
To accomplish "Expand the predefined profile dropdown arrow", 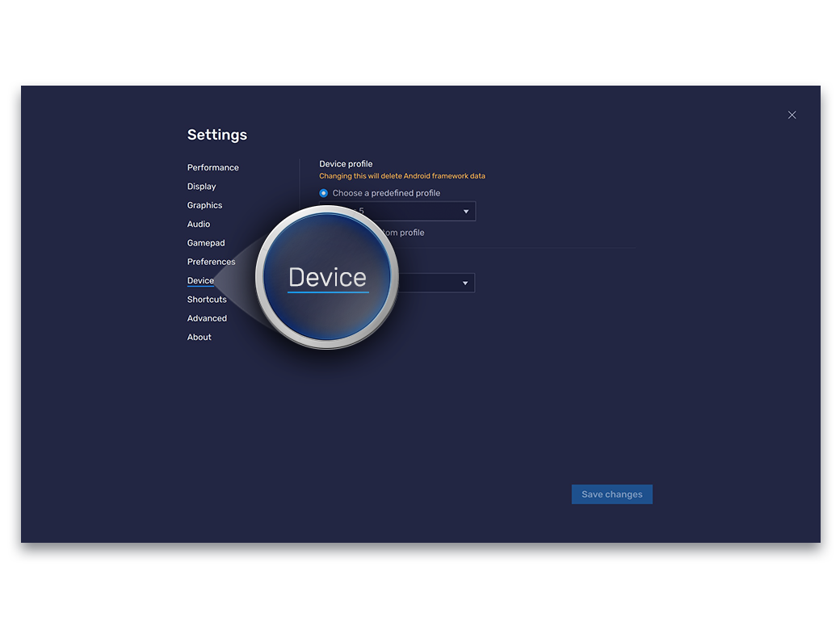I will pyautogui.click(x=466, y=212).
